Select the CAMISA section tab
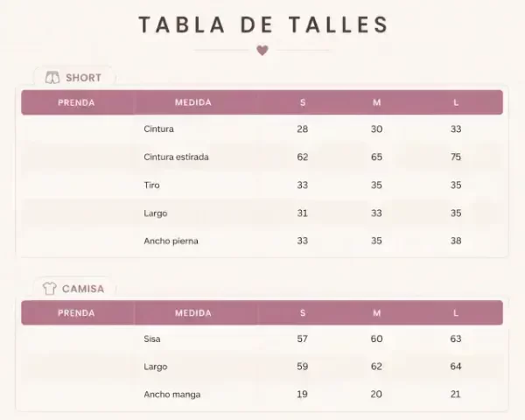This screenshot has height=420, width=525. pyautogui.click(x=74, y=289)
